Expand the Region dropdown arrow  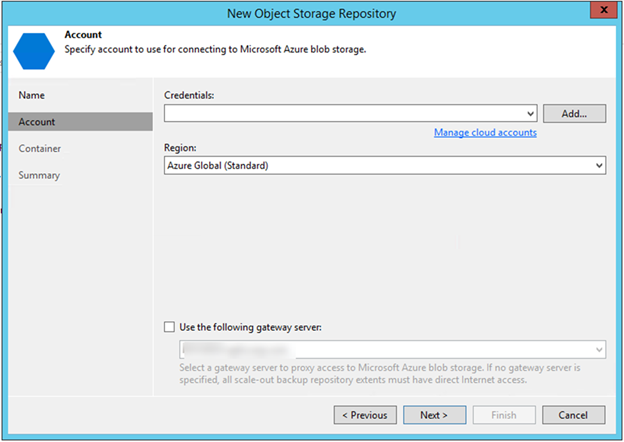coord(599,166)
